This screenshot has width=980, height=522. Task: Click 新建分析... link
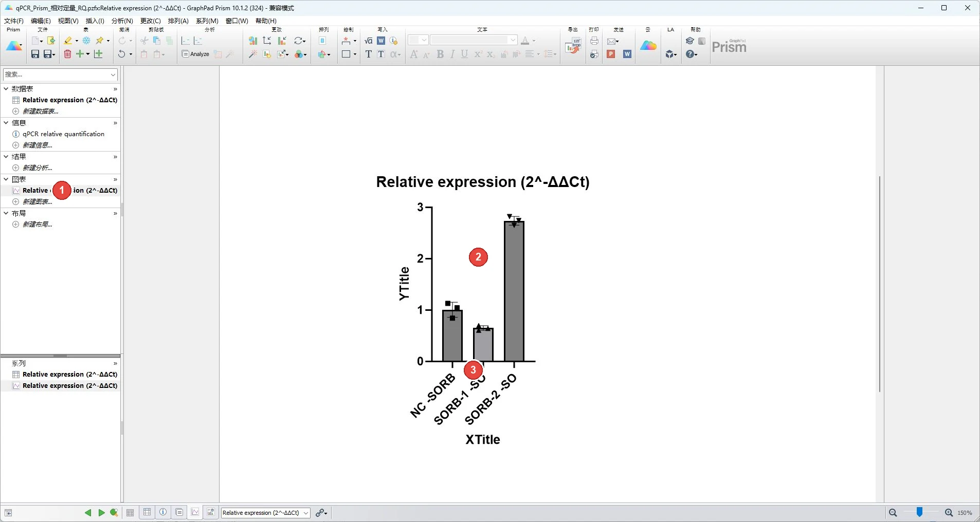click(x=37, y=168)
